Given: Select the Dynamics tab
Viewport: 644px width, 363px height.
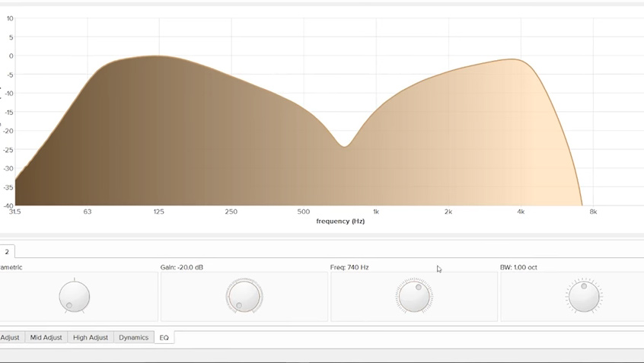Looking at the screenshot, I should (133, 337).
